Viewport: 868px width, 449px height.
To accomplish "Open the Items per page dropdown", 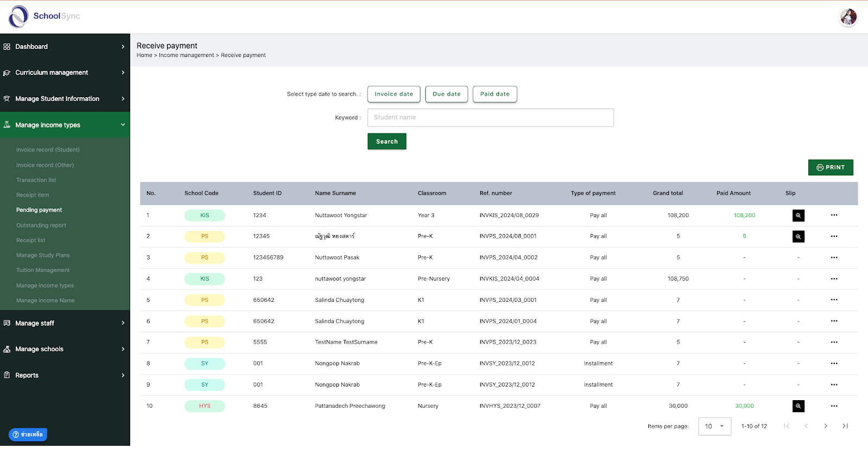I will click(x=714, y=426).
